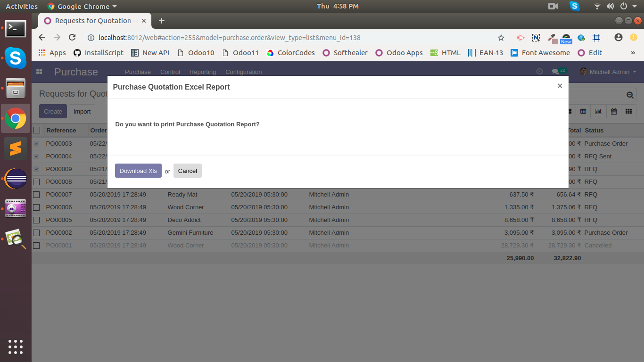Bookmark this page with the star icon
This screenshot has height=362, width=644.
(x=501, y=38)
